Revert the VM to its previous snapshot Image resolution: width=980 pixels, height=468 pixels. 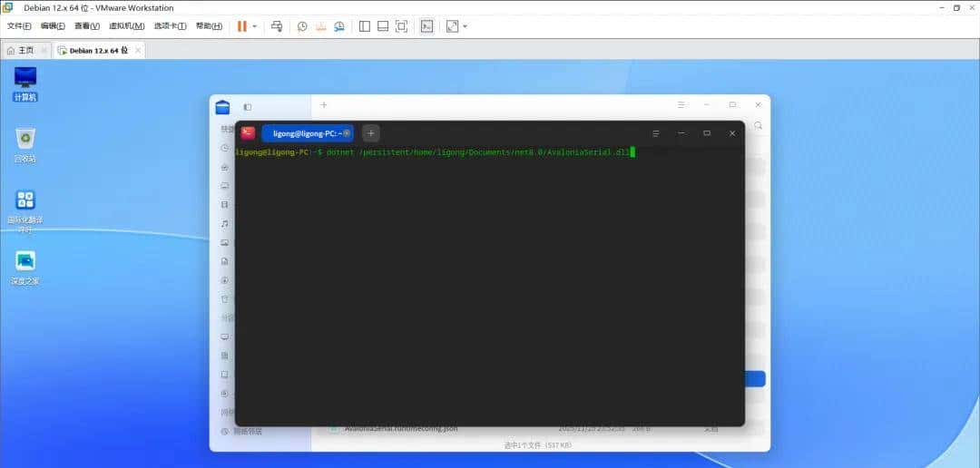pos(320,26)
